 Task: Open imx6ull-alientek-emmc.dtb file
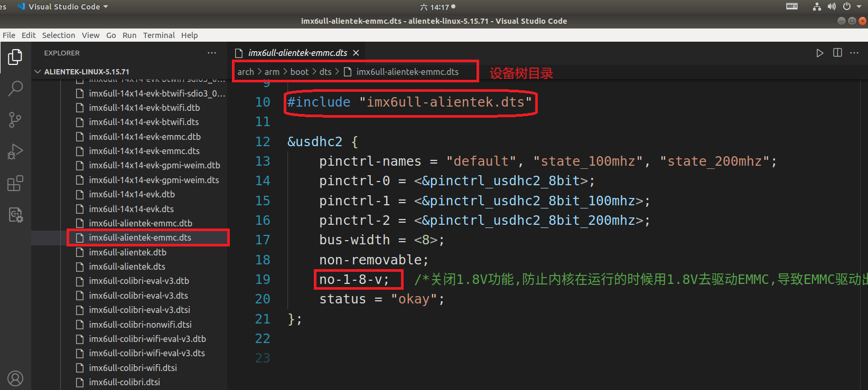[x=141, y=223]
